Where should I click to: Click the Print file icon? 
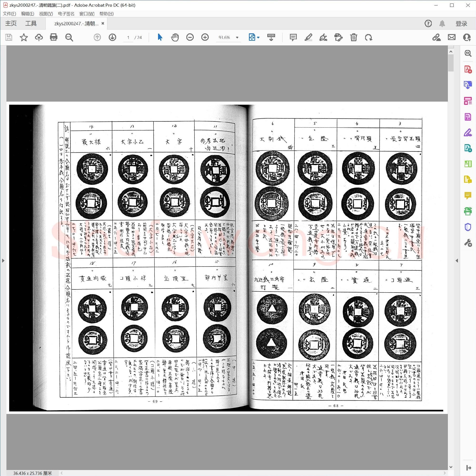point(54,37)
